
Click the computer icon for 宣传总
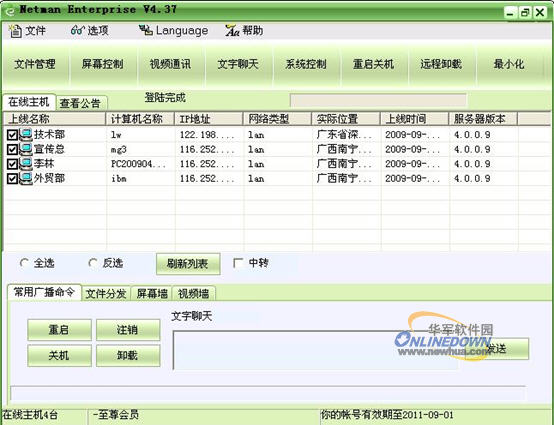tap(26, 149)
